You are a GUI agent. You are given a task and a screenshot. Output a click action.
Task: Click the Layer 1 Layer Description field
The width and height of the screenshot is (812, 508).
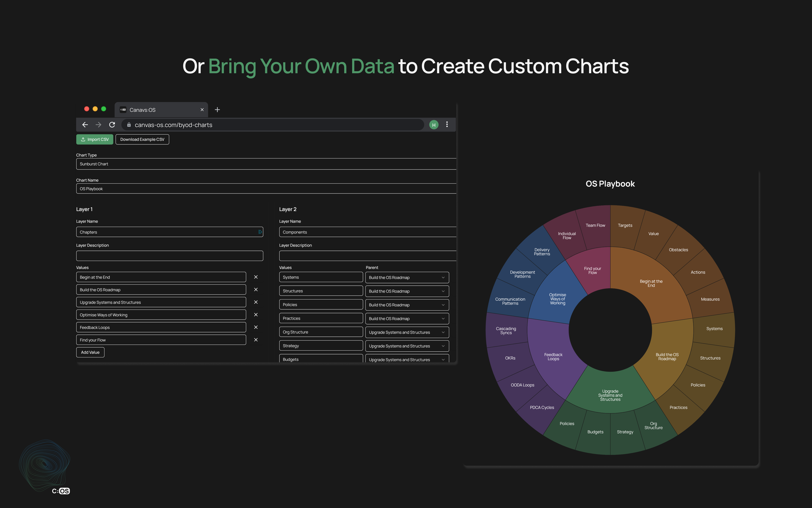(x=169, y=256)
